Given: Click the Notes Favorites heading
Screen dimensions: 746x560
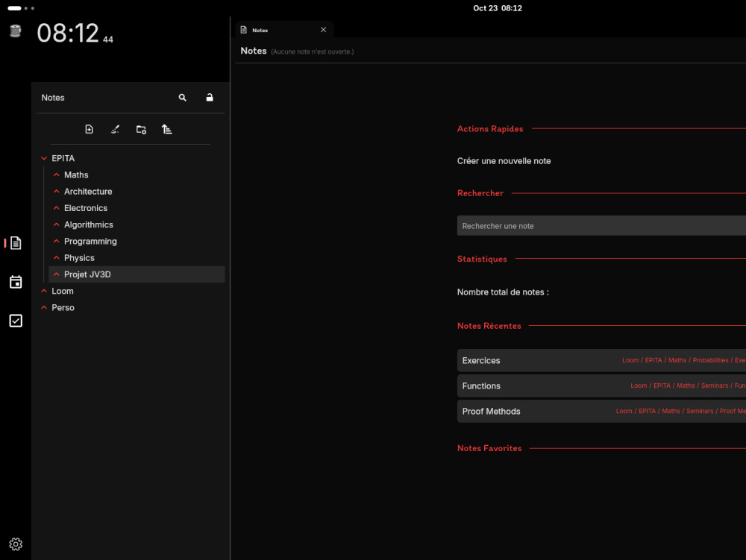Looking at the screenshot, I should click(x=489, y=448).
